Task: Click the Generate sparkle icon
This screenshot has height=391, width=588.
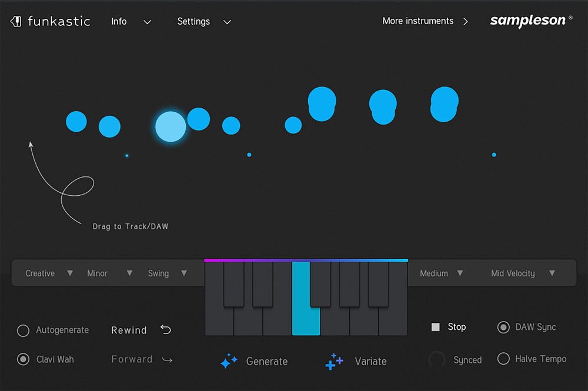Action: 229,361
